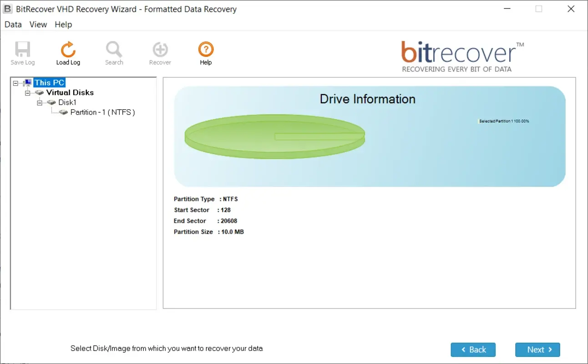Screen dimensions: 588x364
Task: Open the Help menu in menu bar
Action: pyautogui.click(x=63, y=25)
